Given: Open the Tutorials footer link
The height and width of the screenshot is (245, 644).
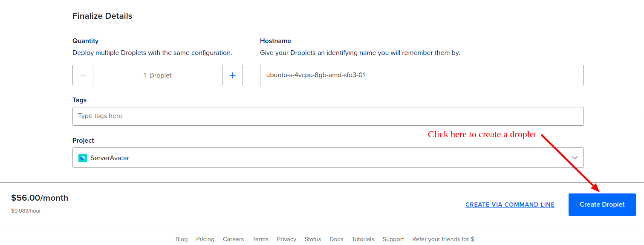Looking at the screenshot, I should [363, 239].
